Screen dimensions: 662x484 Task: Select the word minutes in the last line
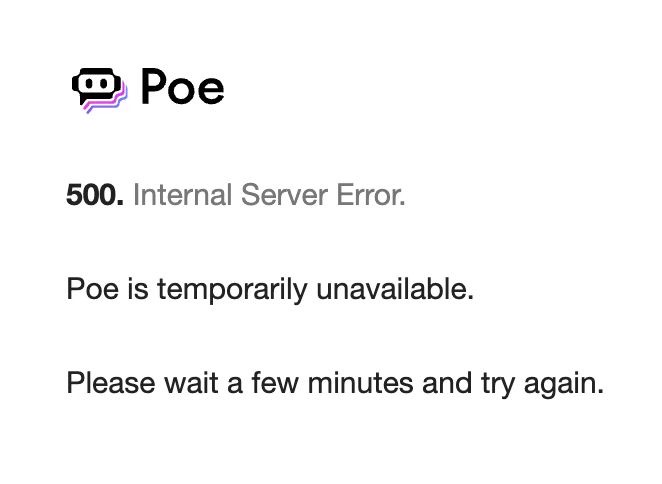click(x=360, y=383)
